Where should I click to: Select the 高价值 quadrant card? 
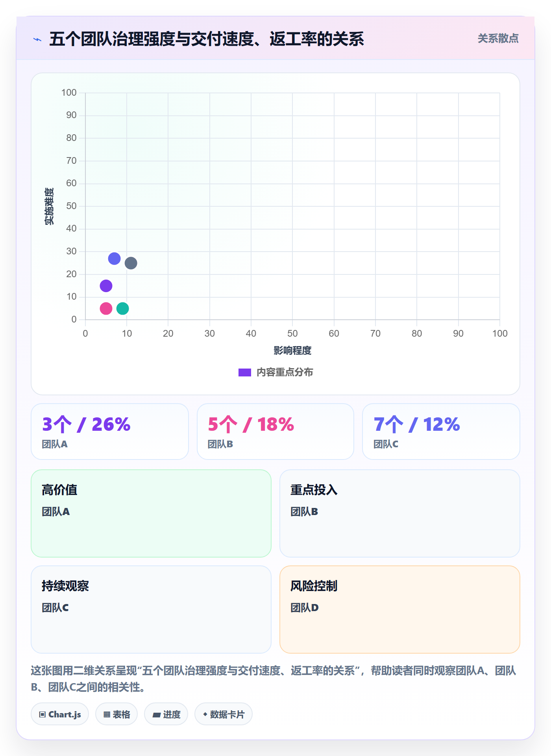[151, 513]
